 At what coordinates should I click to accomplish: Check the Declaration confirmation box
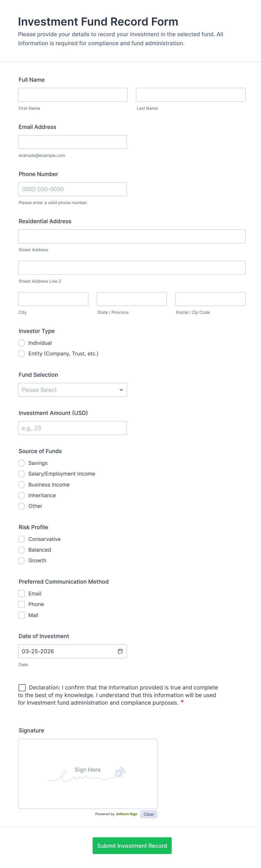(x=22, y=687)
